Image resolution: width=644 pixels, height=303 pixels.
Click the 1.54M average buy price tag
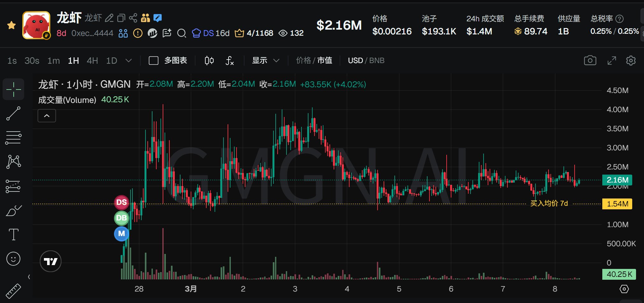point(617,204)
